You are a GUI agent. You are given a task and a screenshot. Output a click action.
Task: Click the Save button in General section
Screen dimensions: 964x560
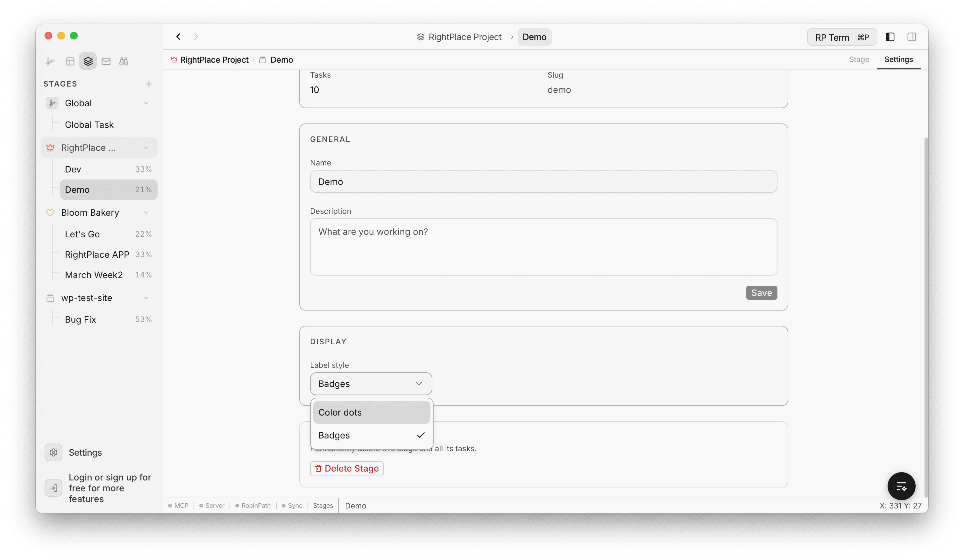click(x=761, y=292)
